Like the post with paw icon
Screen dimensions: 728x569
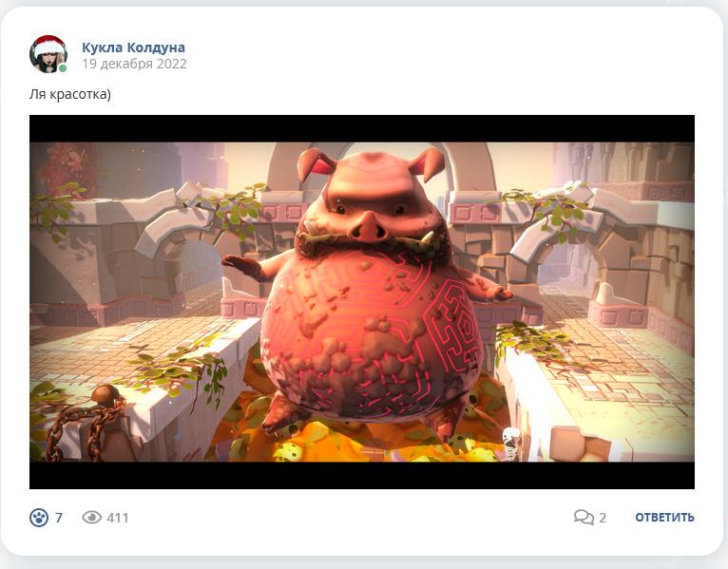[39, 518]
